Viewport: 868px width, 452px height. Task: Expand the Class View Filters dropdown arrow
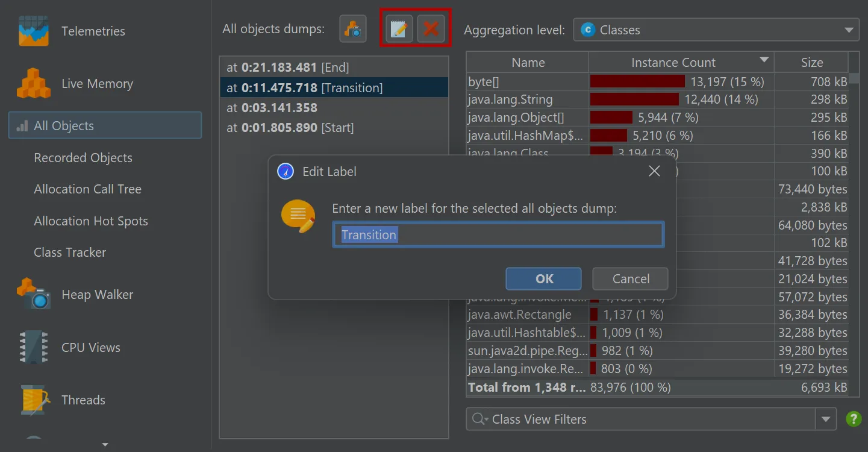click(826, 419)
